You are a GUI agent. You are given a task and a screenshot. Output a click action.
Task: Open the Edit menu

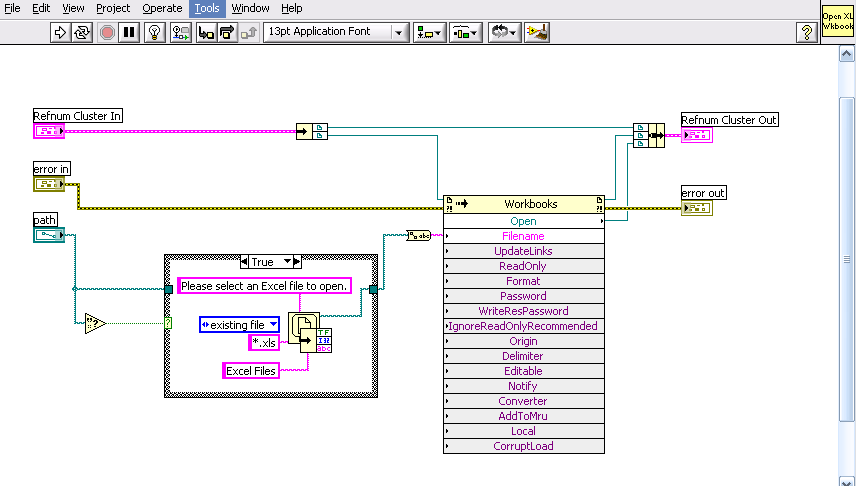coord(41,8)
